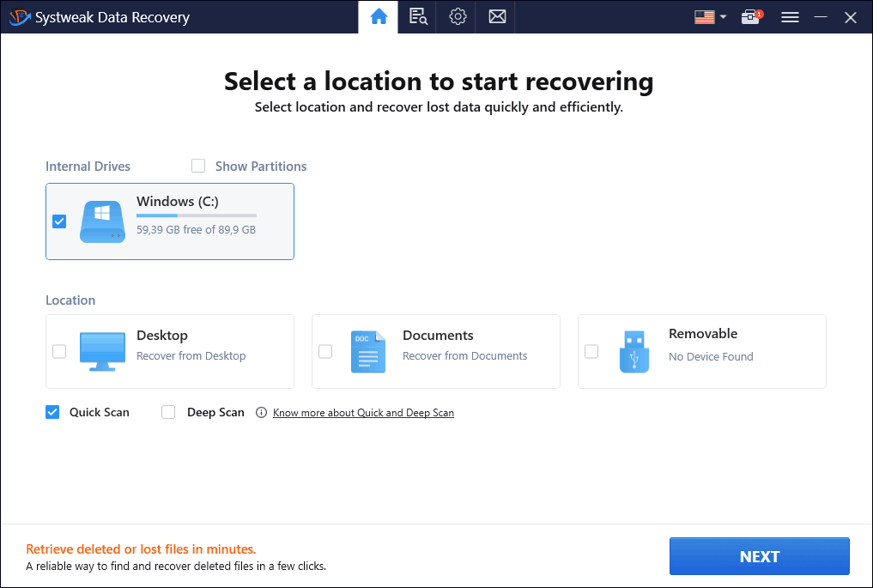
Task: Open the toolbox notifications icon
Action: click(x=751, y=17)
